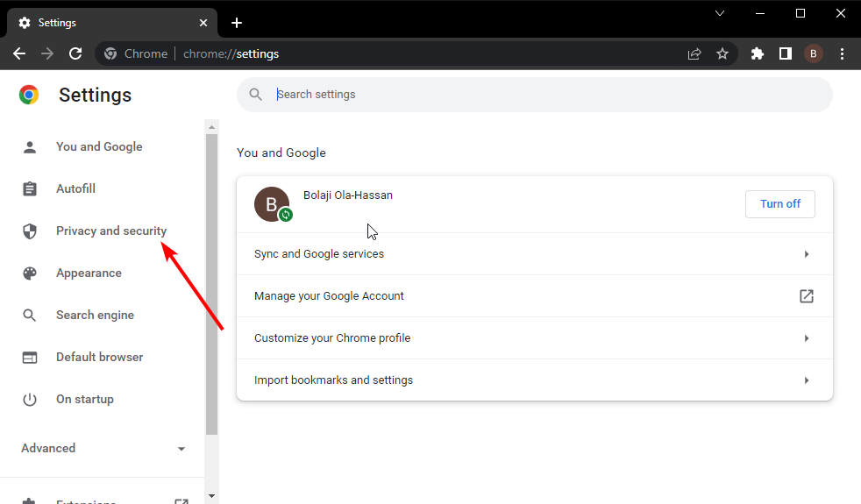This screenshot has height=504, width=861.
Task: Select Privacy and security in sidebar
Action: pos(110,231)
